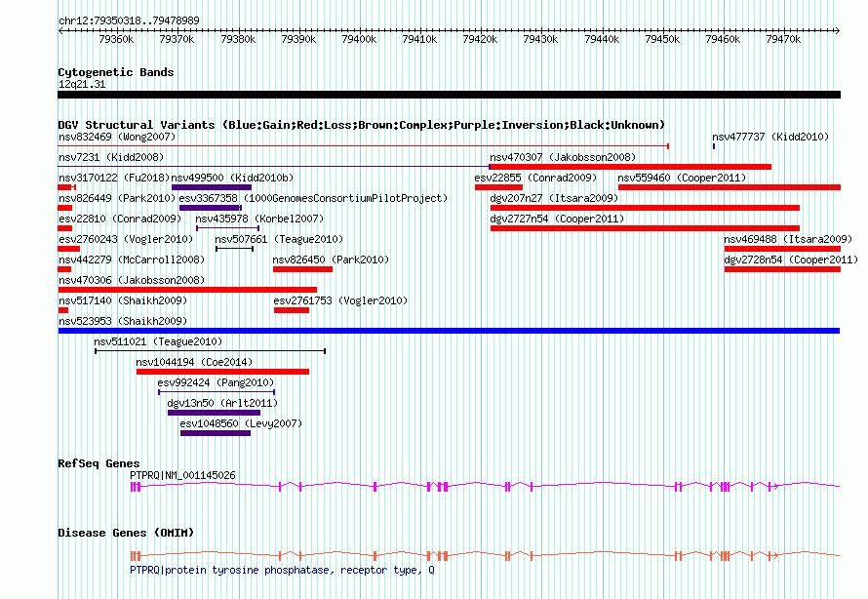Click esv3367358 1000GenomesConsortiumPilotProject label
Viewport: 868px width, 599px height.
click(313, 198)
